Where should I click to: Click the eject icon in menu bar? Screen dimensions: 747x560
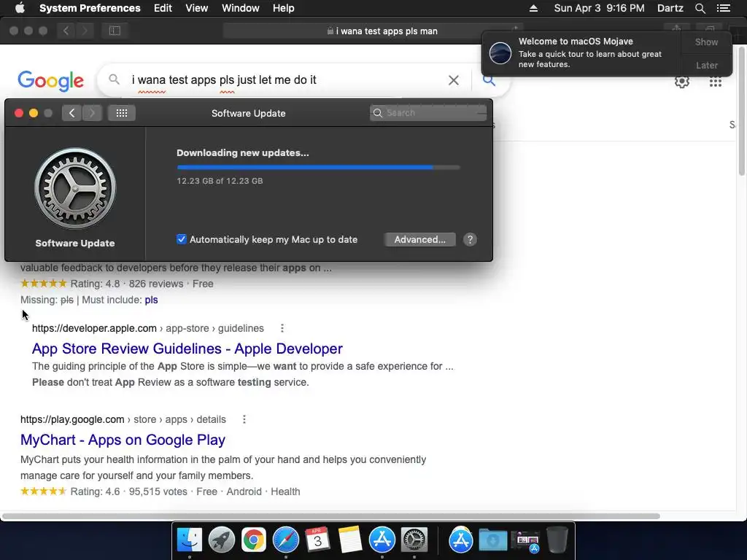point(533,8)
